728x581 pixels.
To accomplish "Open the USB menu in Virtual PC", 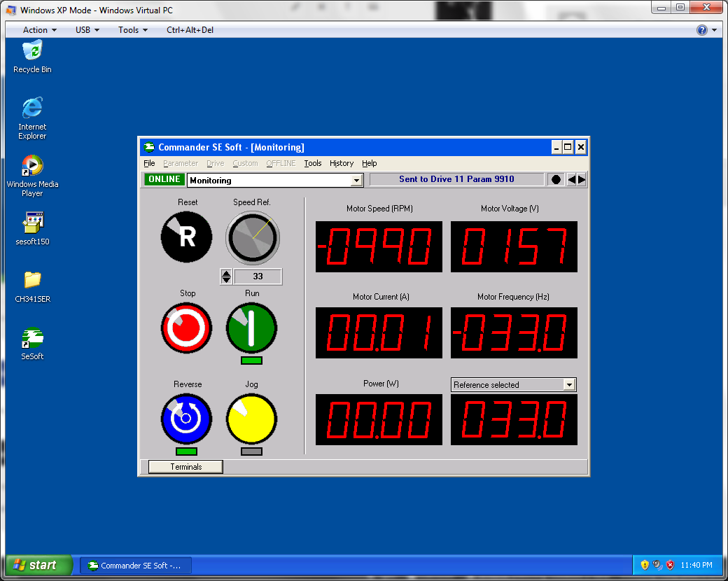I will (87, 30).
